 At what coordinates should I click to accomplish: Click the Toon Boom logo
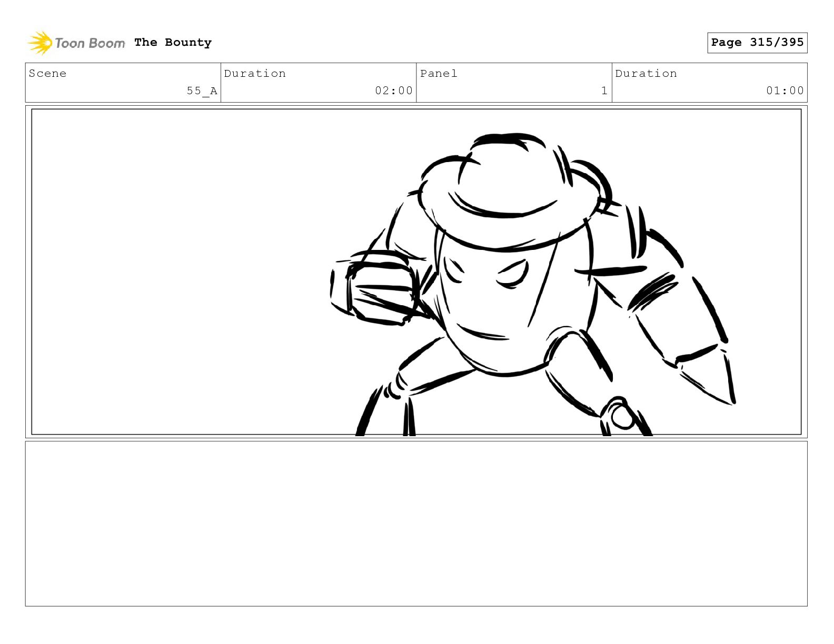coord(76,43)
